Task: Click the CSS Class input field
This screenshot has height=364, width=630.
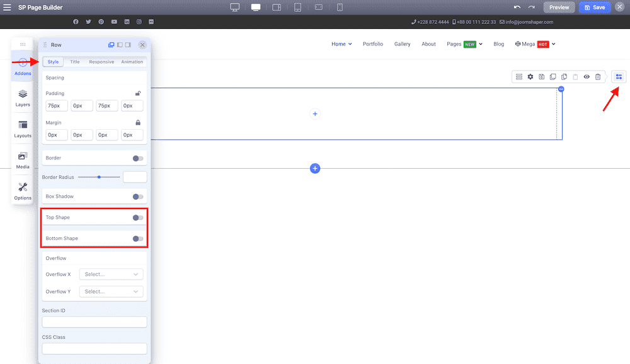Action: (x=94, y=348)
